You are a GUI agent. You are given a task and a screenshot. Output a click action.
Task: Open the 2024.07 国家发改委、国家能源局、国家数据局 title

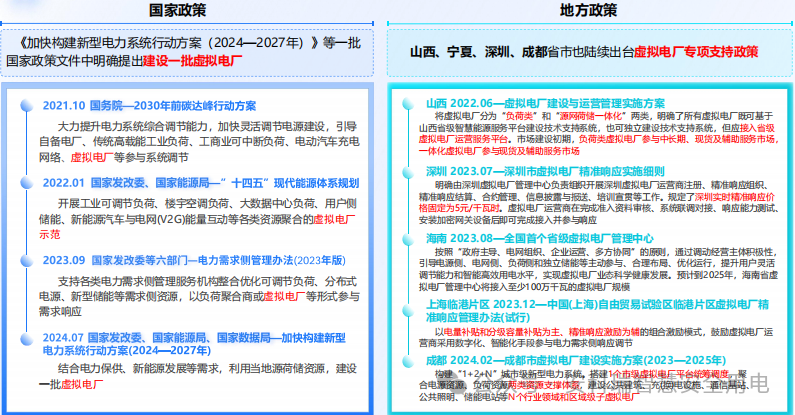point(194,344)
